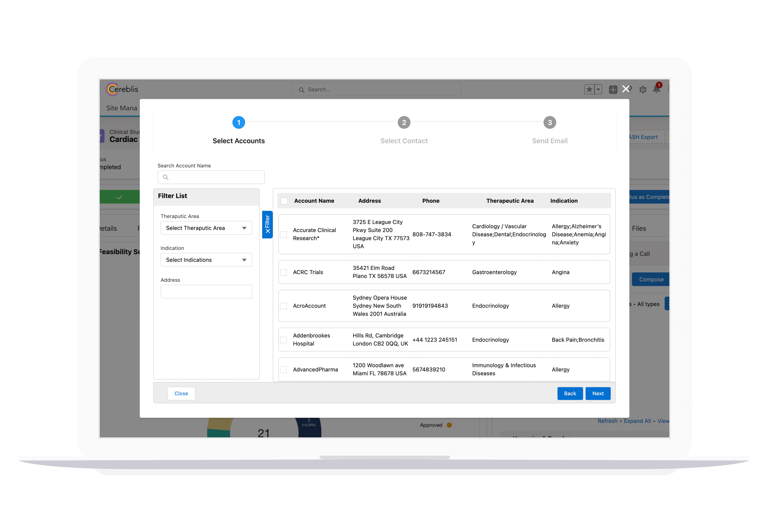This screenshot has width=768, height=532.
Task: Click the favorites star icon
Action: click(589, 89)
